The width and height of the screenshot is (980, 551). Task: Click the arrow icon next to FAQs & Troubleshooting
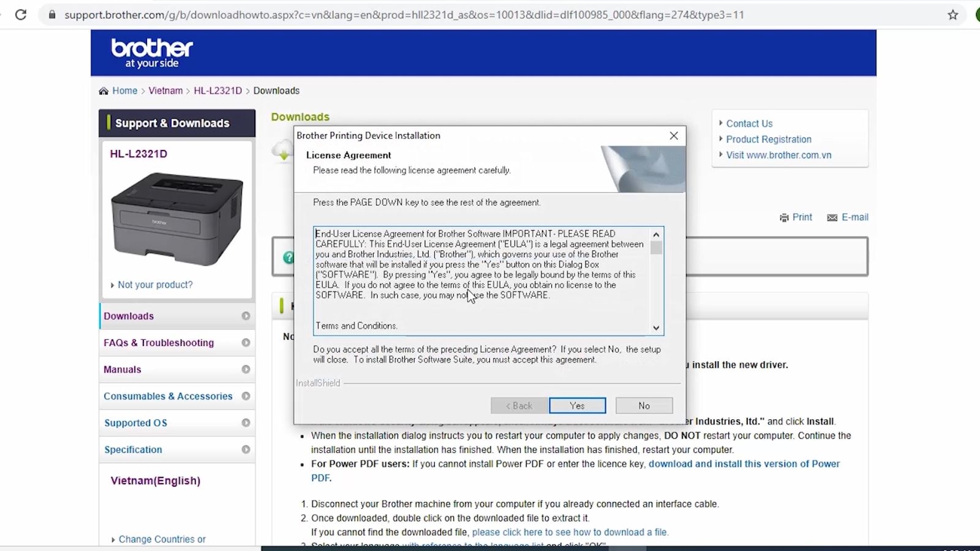click(x=246, y=343)
